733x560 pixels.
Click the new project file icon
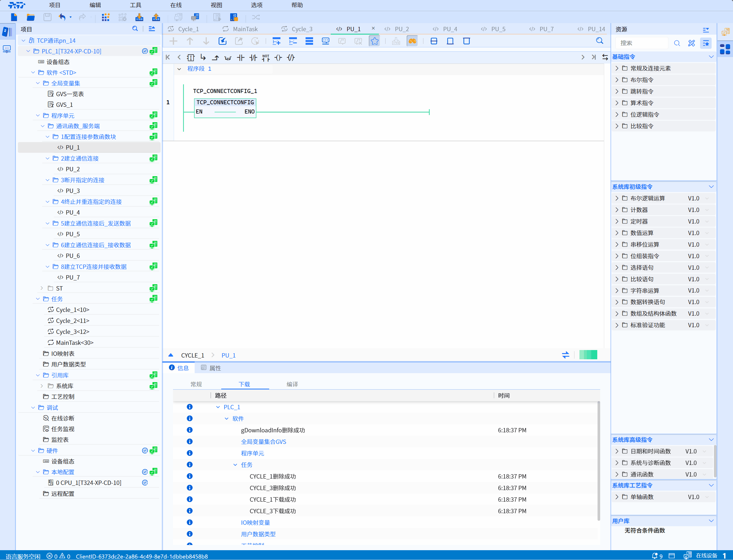tap(14, 17)
